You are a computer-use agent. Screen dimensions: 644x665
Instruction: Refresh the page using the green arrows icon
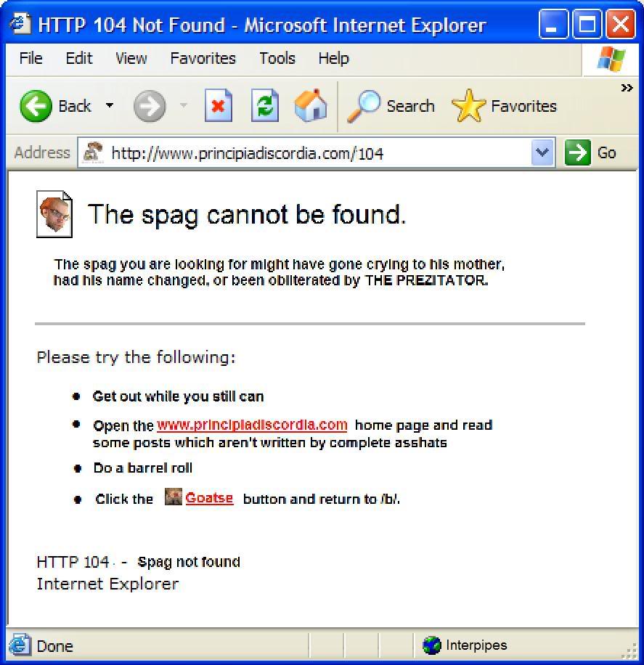(x=265, y=105)
